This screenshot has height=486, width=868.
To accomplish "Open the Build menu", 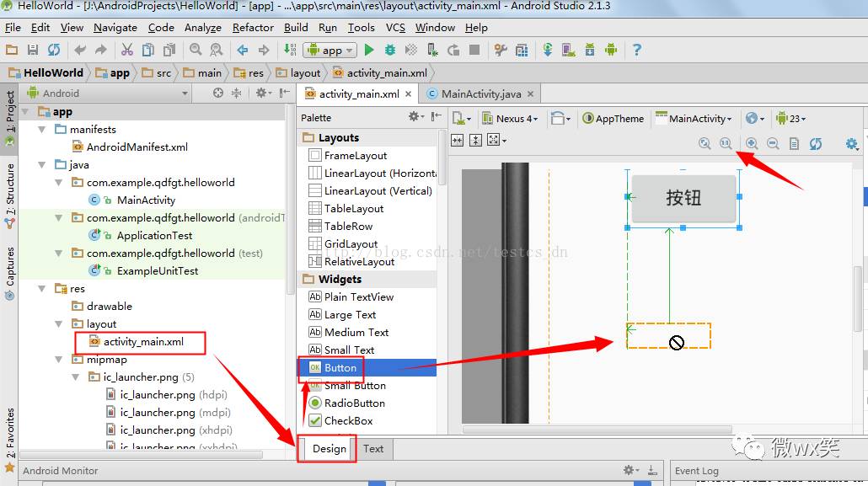I will [296, 27].
